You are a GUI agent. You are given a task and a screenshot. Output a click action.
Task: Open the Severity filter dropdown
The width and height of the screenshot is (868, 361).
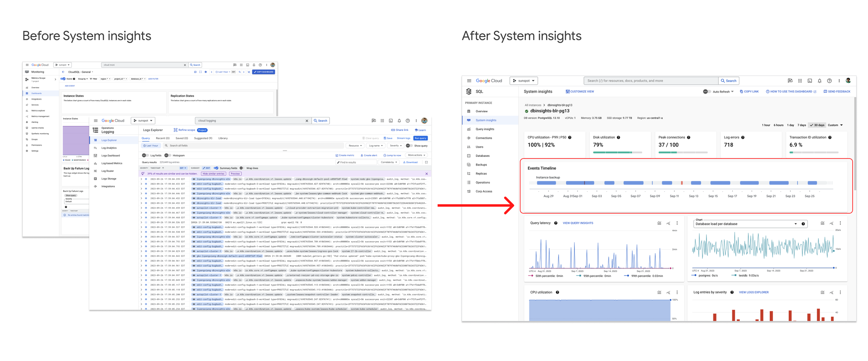tap(396, 146)
